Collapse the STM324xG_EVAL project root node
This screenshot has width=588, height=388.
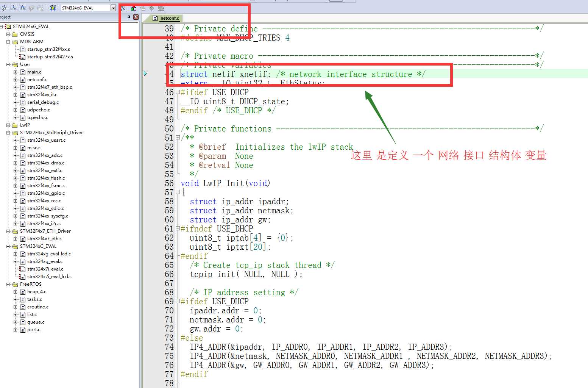(x=2, y=27)
